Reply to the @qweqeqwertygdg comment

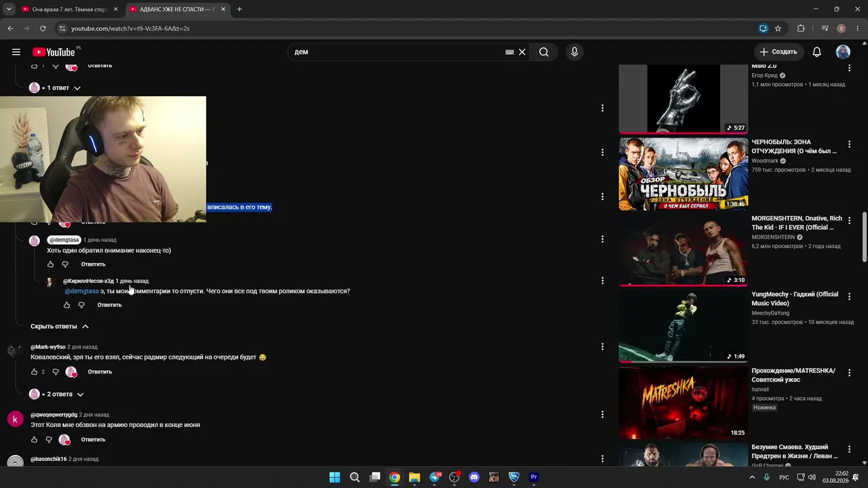click(x=94, y=440)
